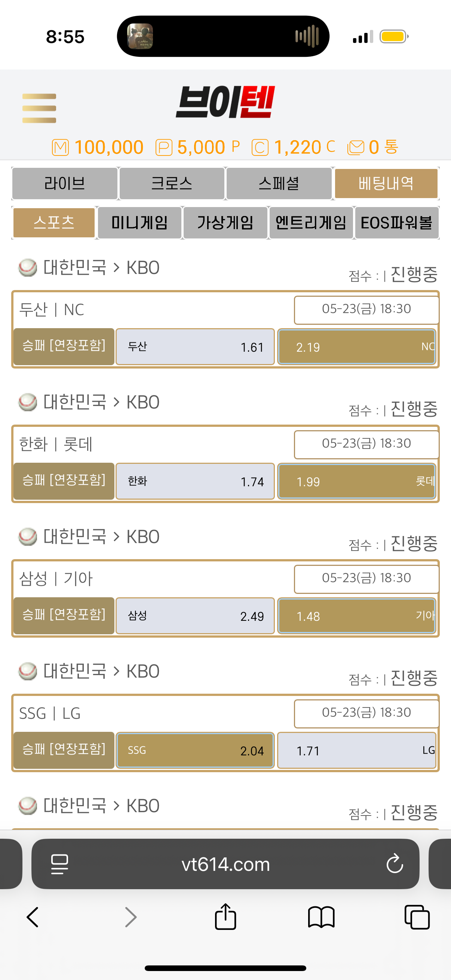Show open tabs overview icon
This screenshot has width=451, height=980.
417,917
